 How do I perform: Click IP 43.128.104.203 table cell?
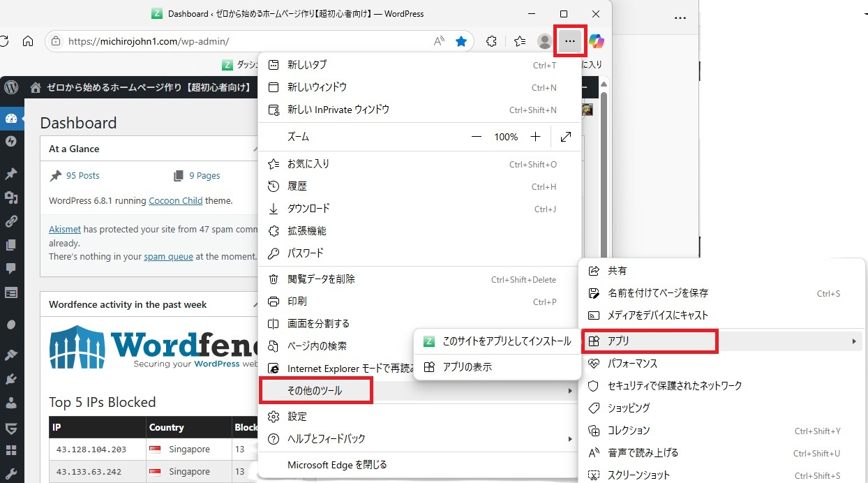click(98, 449)
